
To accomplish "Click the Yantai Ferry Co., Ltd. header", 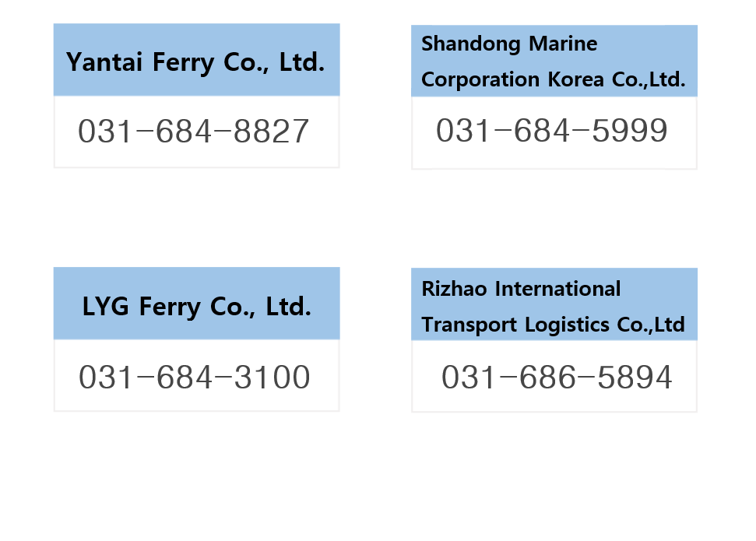I will 195,61.
